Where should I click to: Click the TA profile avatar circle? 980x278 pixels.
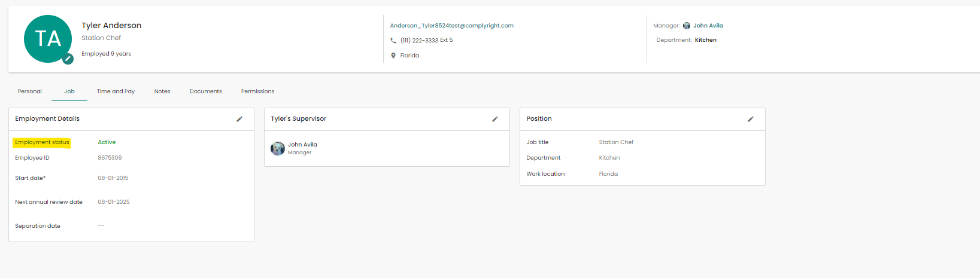tap(47, 38)
